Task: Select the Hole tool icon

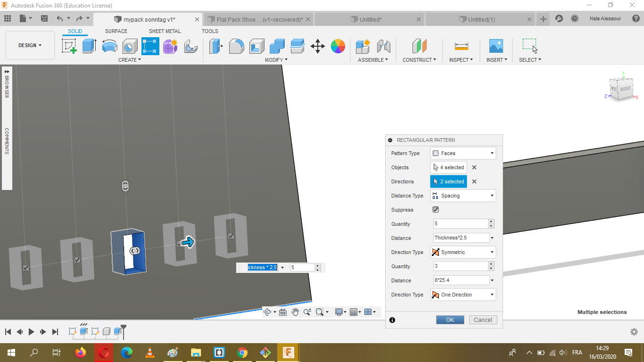Action: tap(130, 46)
